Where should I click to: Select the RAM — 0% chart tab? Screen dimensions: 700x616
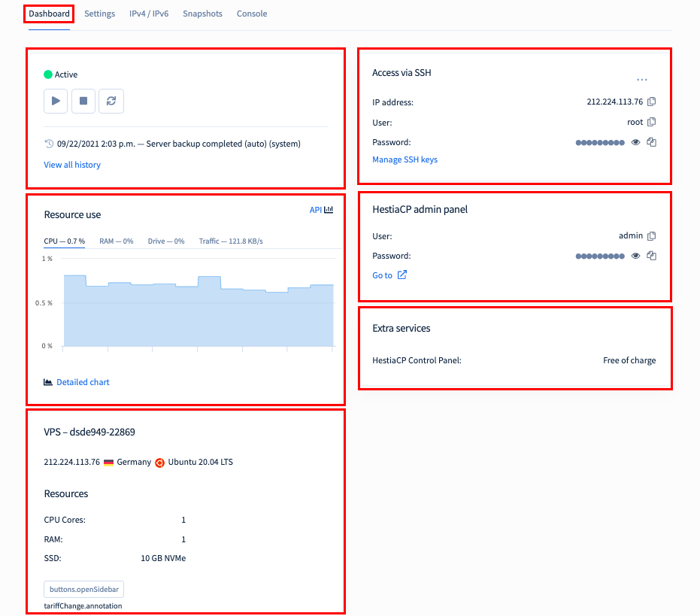point(116,241)
